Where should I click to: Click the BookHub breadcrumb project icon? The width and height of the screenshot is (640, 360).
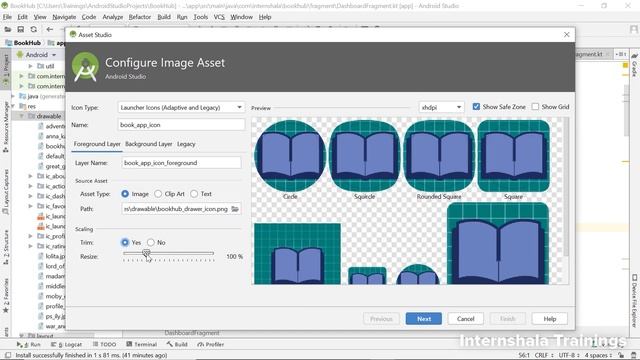[x=9, y=43]
